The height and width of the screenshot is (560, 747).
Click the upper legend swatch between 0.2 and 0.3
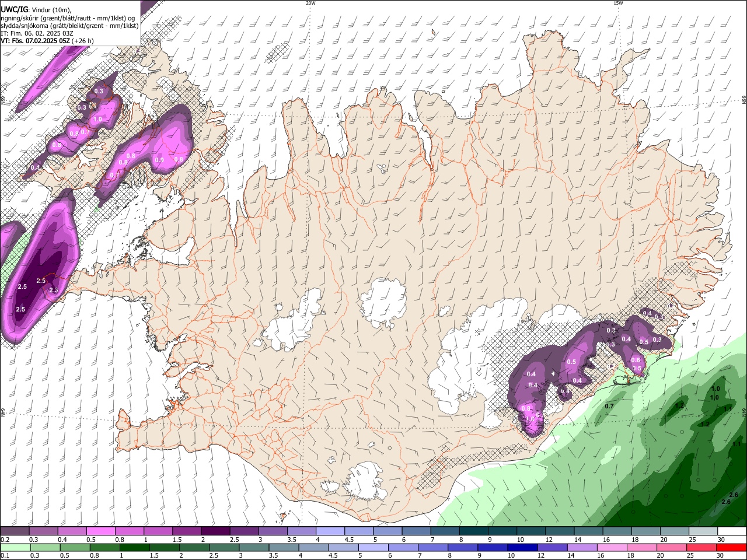pos(15,531)
